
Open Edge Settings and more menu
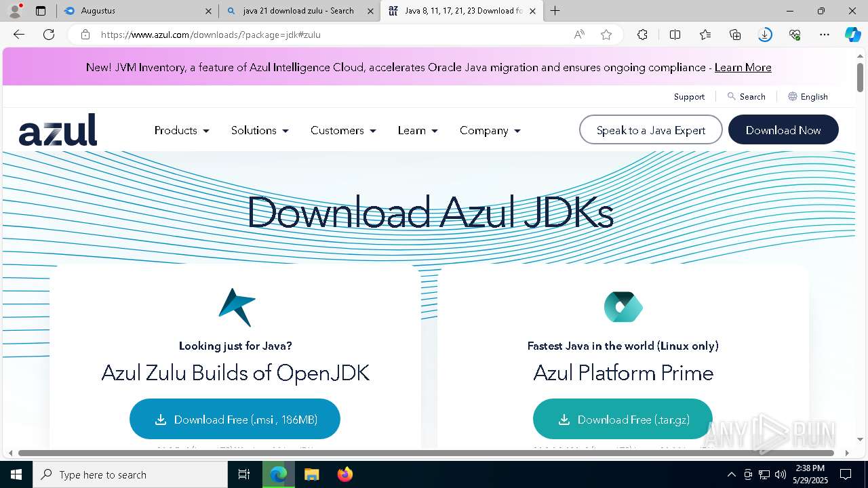coord(825,35)
